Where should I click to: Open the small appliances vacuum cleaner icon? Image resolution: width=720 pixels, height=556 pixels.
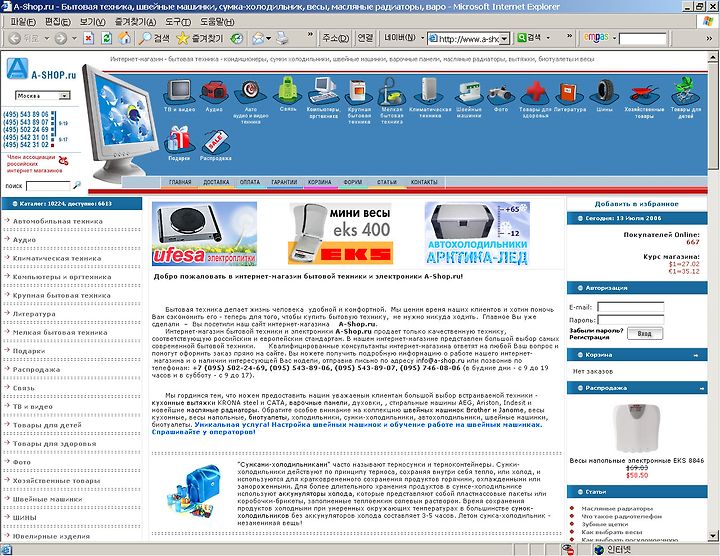[x=391, y=90]
